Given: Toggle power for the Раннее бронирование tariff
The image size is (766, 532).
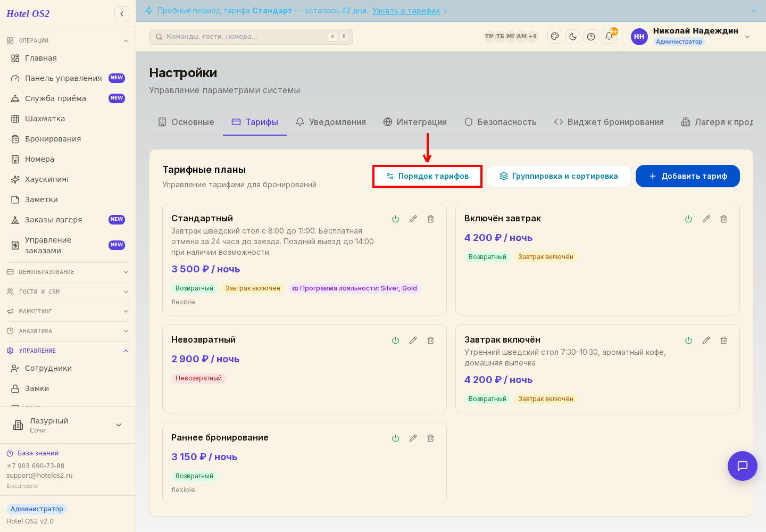Looking at the screenshot, I should tap(395, 438).
